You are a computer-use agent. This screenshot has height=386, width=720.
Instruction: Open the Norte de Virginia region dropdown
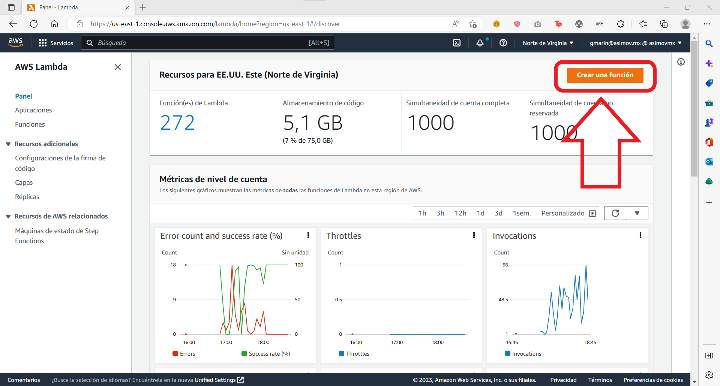(548, 43)
